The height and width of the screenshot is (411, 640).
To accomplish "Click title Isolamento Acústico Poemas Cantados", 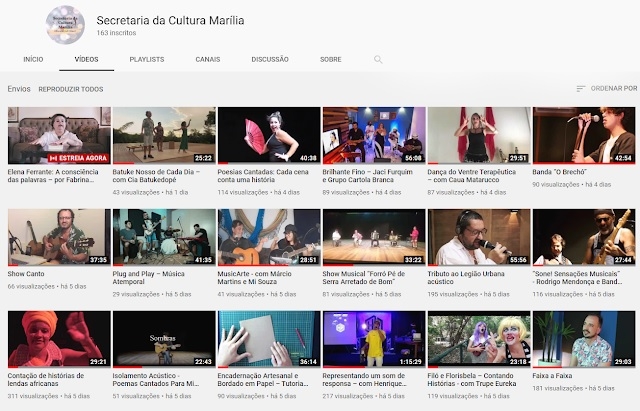I will 156,380.
